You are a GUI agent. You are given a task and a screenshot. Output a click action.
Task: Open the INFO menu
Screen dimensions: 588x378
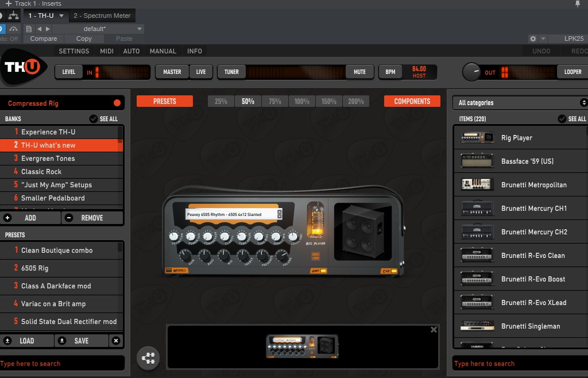pyautogui.click(x=195, y=51)
